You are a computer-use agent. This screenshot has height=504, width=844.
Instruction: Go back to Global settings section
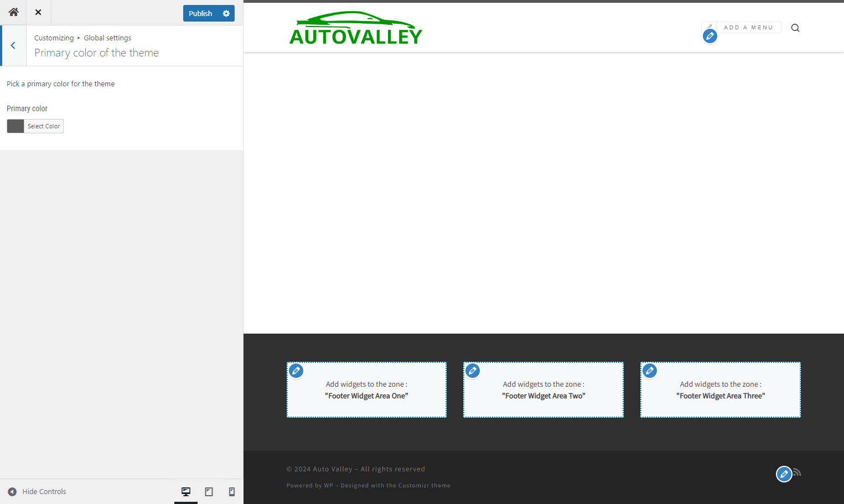point(13,45)
